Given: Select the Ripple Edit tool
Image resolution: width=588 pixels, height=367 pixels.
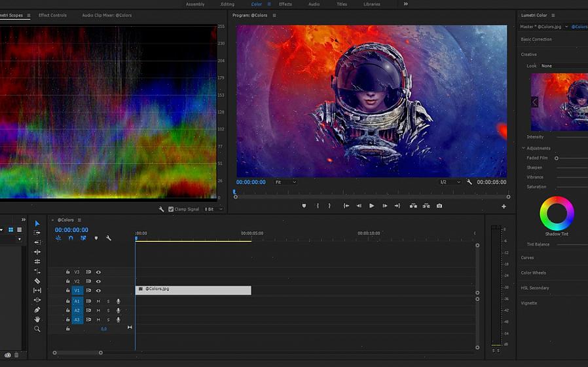Looking at the screenshot, I should (37, 252).
